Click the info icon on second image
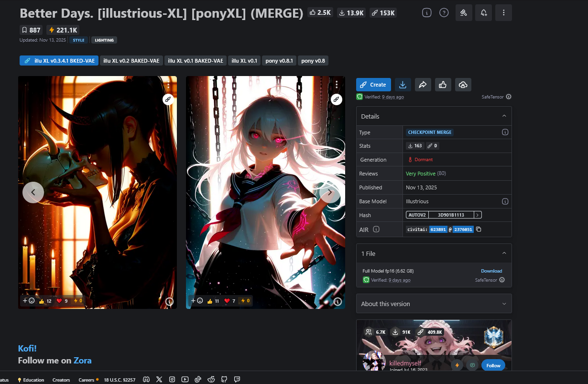Viewport: 588px width, 384px height. [338, 302]
